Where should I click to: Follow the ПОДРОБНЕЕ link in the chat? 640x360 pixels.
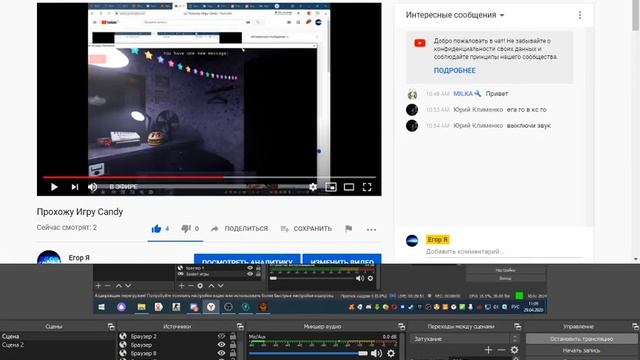click(x=454, y=70)
